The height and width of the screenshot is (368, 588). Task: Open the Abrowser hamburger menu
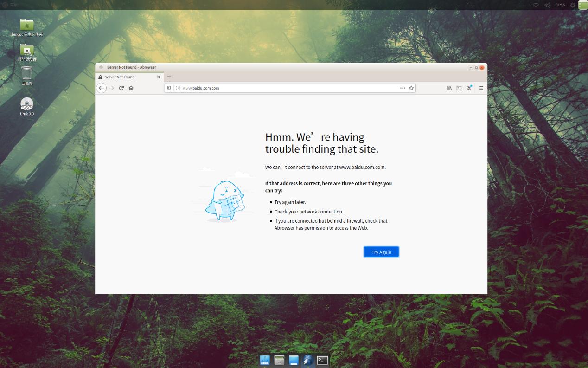click(481, 88)
